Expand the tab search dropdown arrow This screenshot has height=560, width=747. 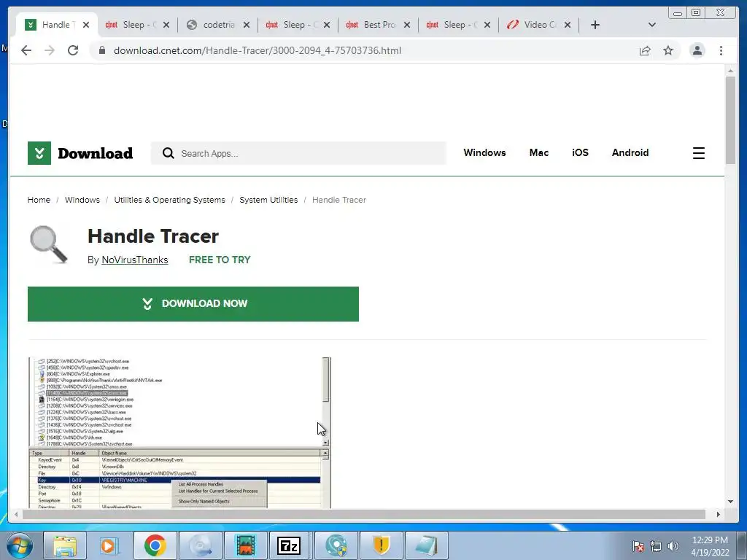(652, 25)
